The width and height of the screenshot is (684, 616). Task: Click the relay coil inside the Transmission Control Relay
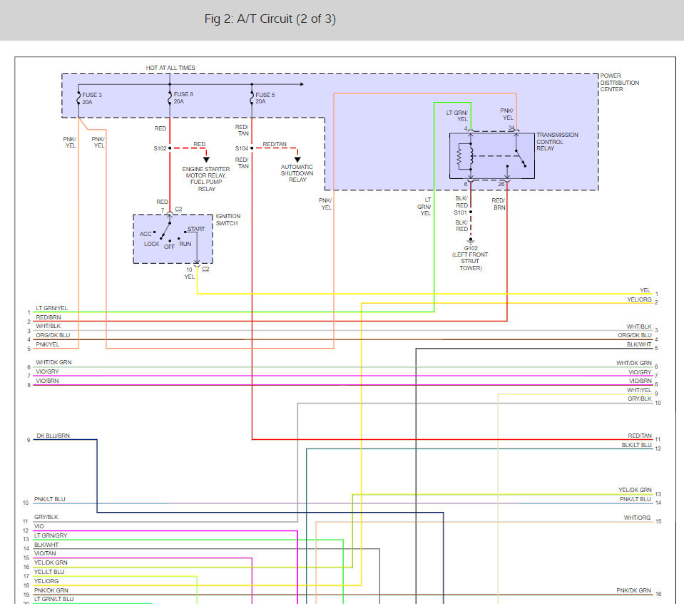(471, 155)
